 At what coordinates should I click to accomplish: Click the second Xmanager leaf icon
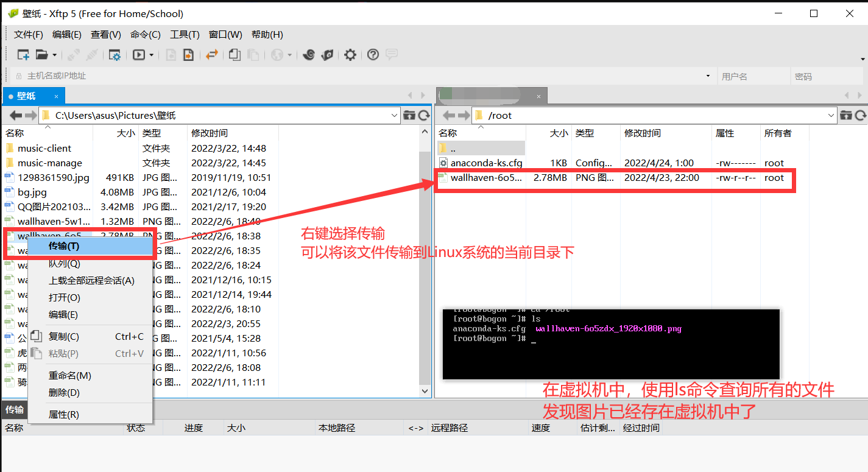328,55
